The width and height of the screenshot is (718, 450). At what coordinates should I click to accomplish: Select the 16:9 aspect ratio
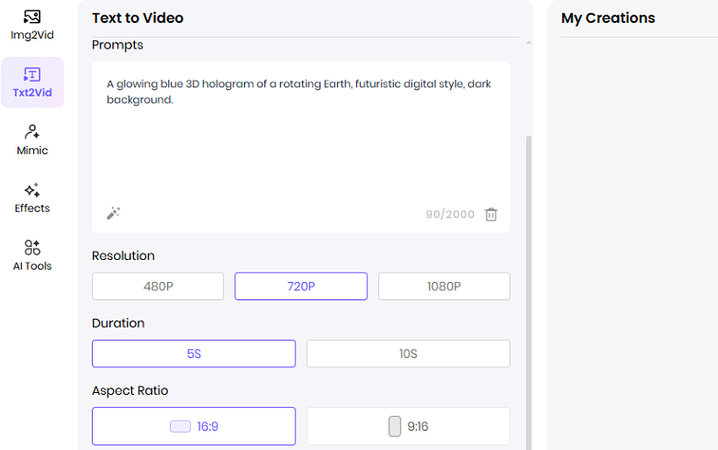(194, 426)
